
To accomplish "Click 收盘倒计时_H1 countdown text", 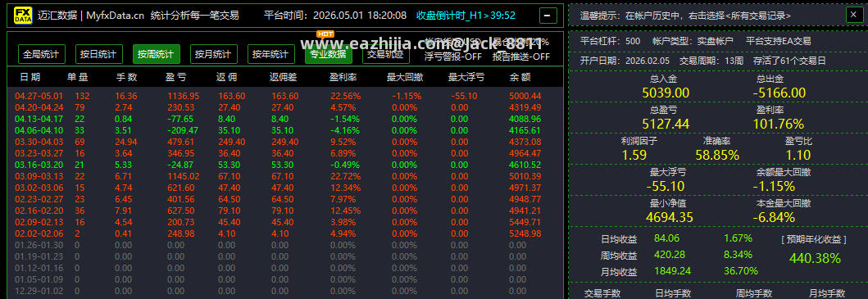I will click(x=466, y=16).
